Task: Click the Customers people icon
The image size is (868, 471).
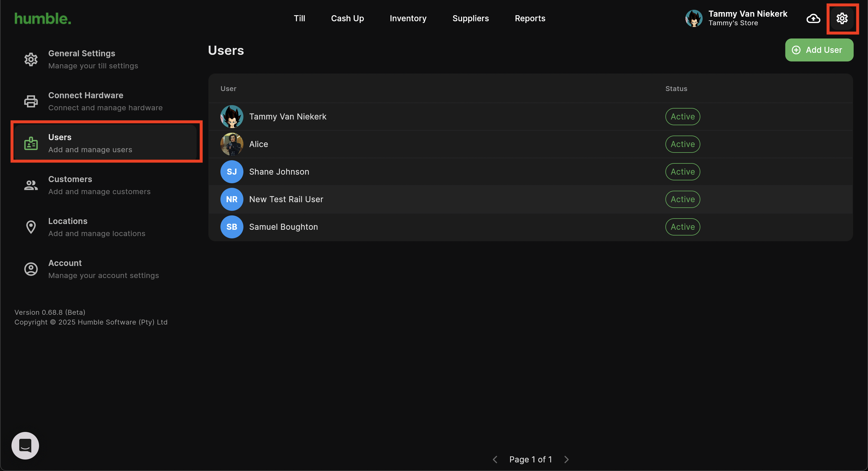Action: tap(31, 185)
